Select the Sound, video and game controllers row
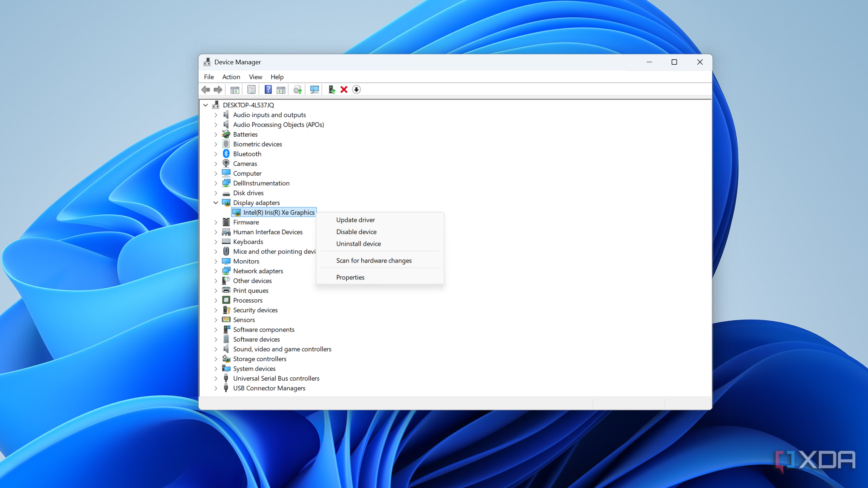Image resolution: width=868 pixels, height=488 pixels. (x=282, y=349)
